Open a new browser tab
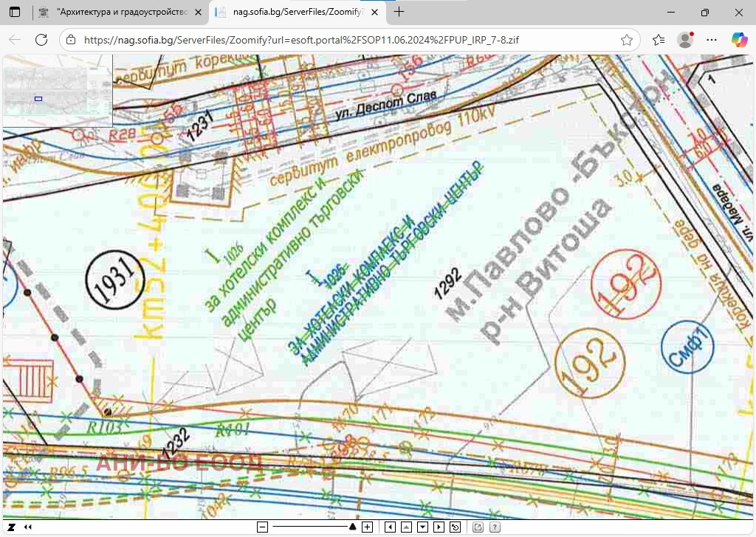The height and width of the screenshot is (537, 756). tap(399, 13)
